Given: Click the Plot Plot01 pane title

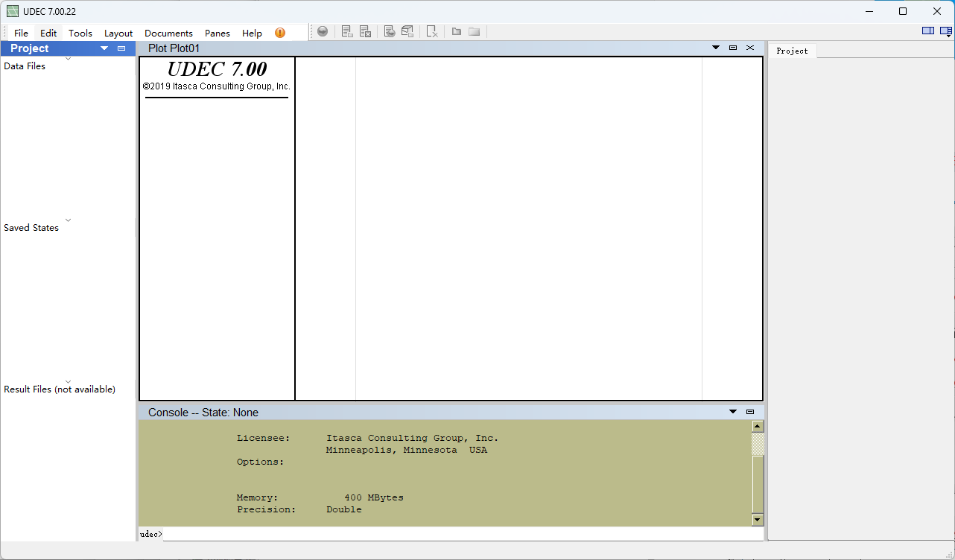Looking at the screenshot, I should click(174, 48).
